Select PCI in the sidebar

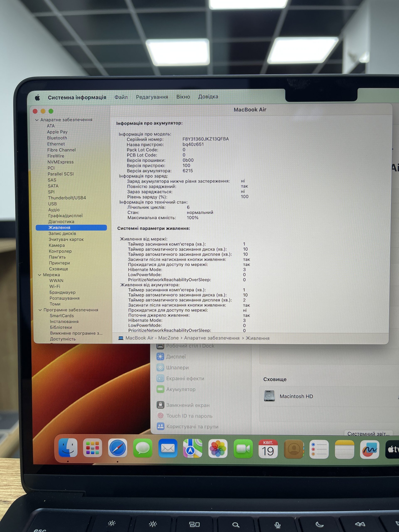[51, 168]
